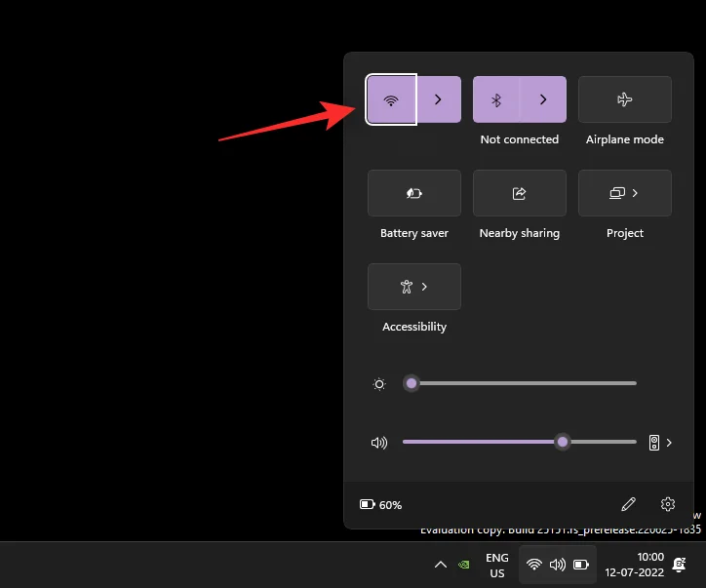Open the Accessibility options tile
706x588 pixels.
coord(414,287)
